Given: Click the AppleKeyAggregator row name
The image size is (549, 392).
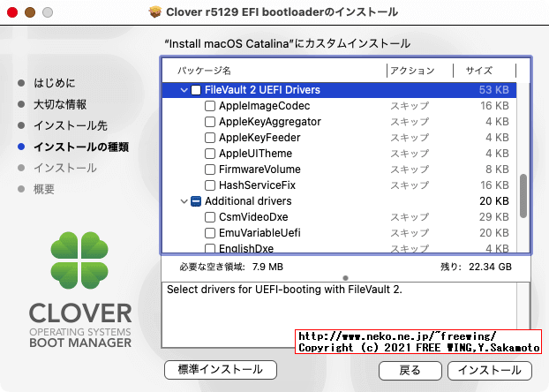Looking at the screenshot, I should (270, 122).
